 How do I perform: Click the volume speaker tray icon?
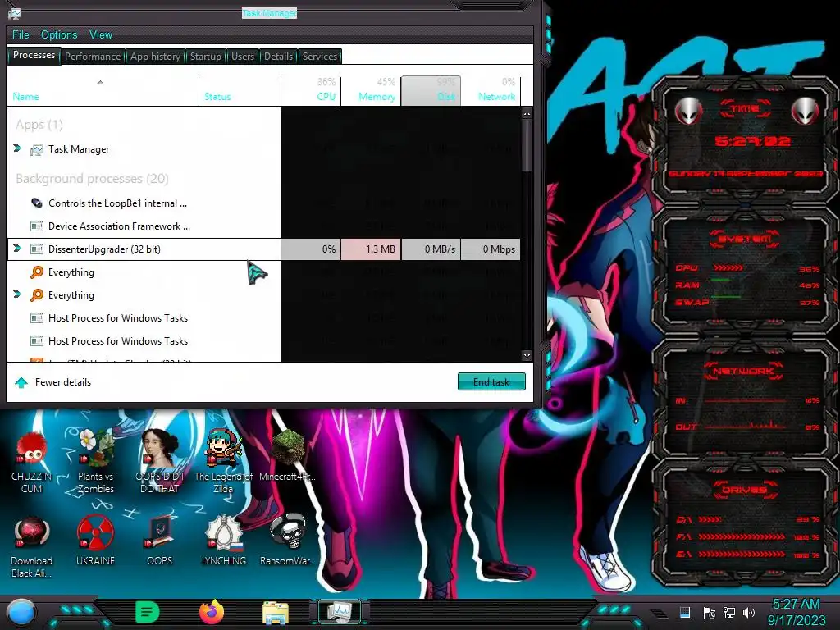click(x=749, y=612)
